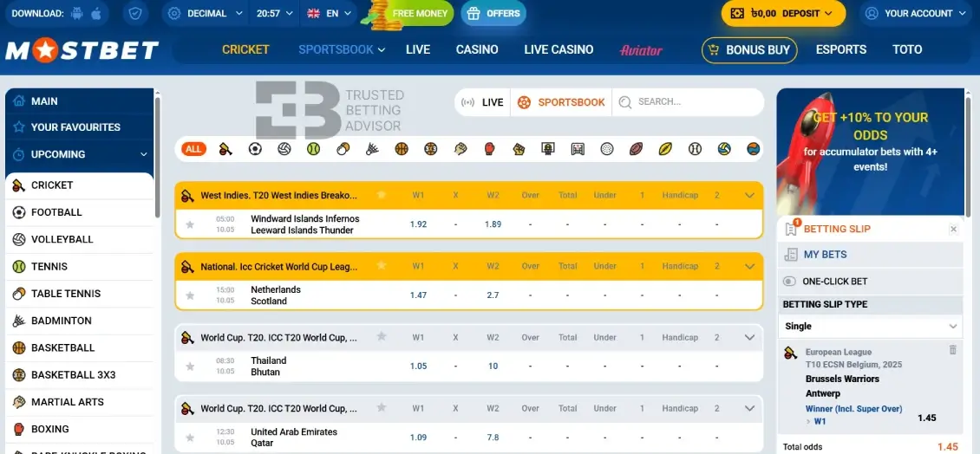Bet on Windward Islands W1 odds 1.92
This screenshot has height=454, width=980.
pyautogui.click(x=418, y=224)
